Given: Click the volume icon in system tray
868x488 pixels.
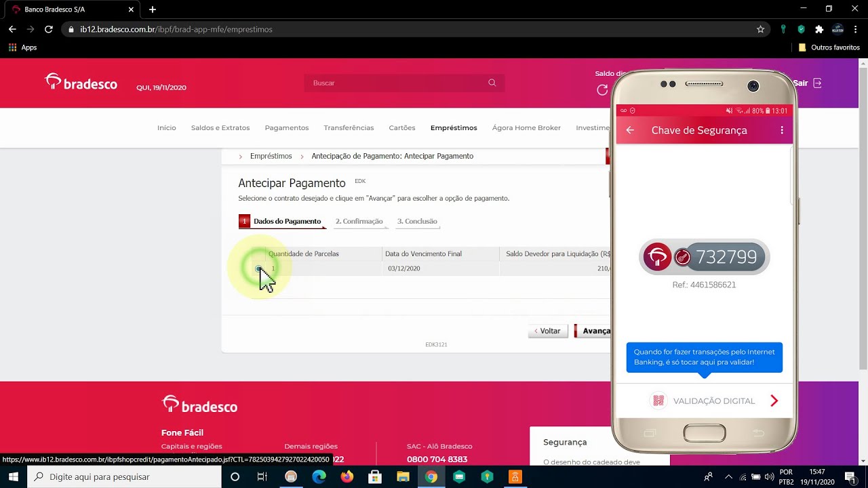Looking at the screenshot, I should tap(769, 476).
